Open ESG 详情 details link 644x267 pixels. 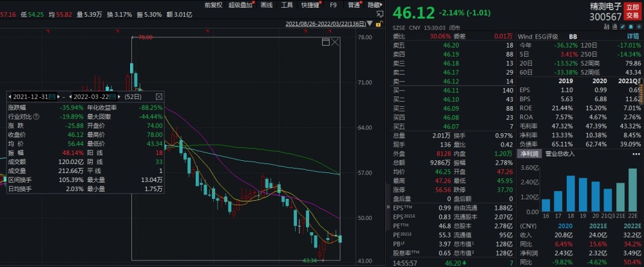(x=634, y=36)
